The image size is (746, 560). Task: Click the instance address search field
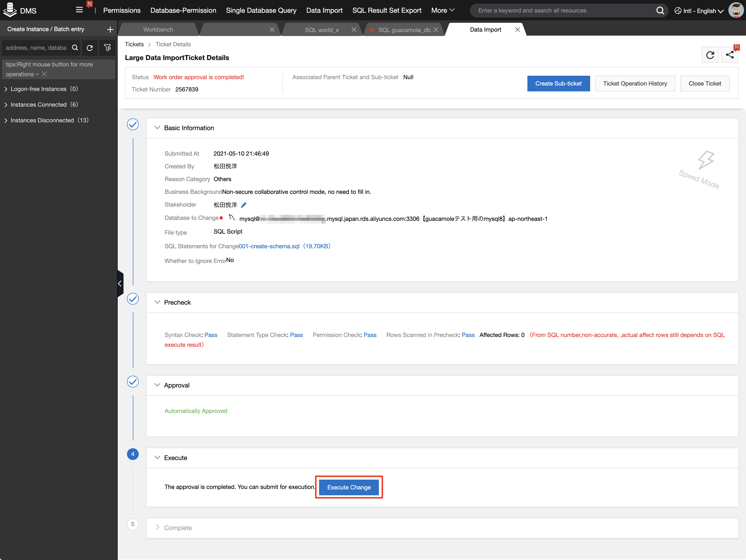click(37, 48)
